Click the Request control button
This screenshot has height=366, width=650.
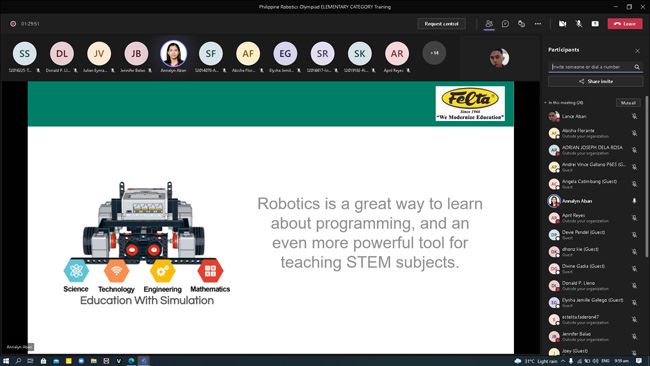[x=441, y=24]
